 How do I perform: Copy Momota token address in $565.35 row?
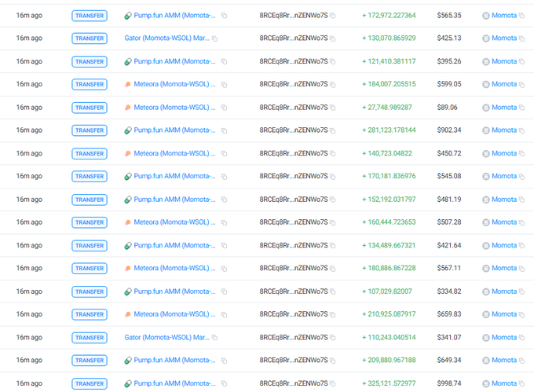pyautogui.click(x=521, y=16)
